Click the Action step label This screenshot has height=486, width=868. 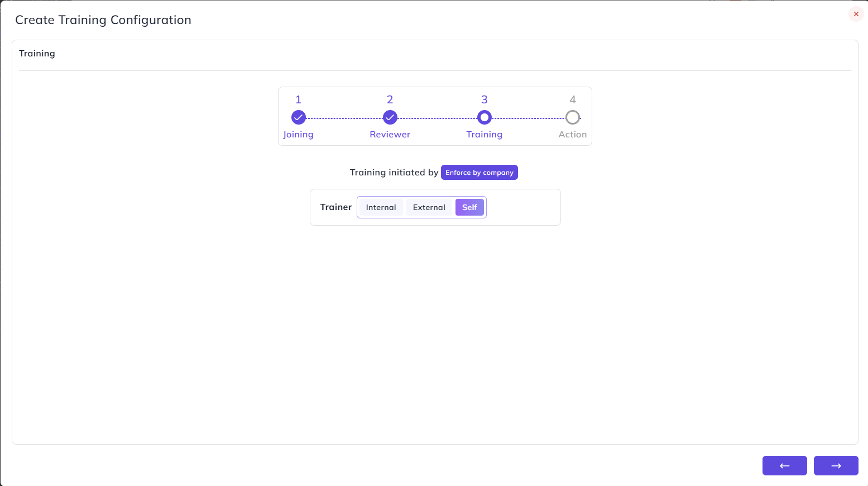pos(573,135)
